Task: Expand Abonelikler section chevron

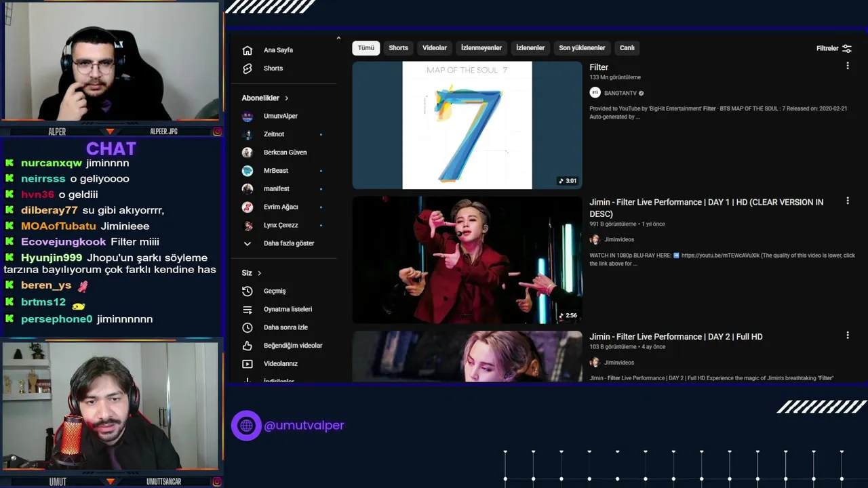Action: [x=286, y=98]
